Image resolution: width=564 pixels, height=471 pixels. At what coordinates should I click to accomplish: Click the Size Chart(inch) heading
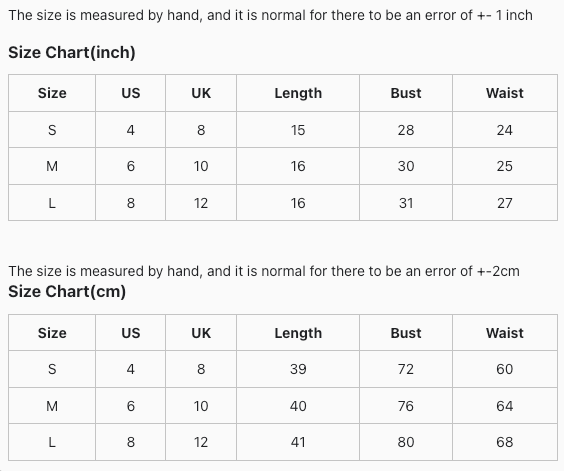(72, 53)
